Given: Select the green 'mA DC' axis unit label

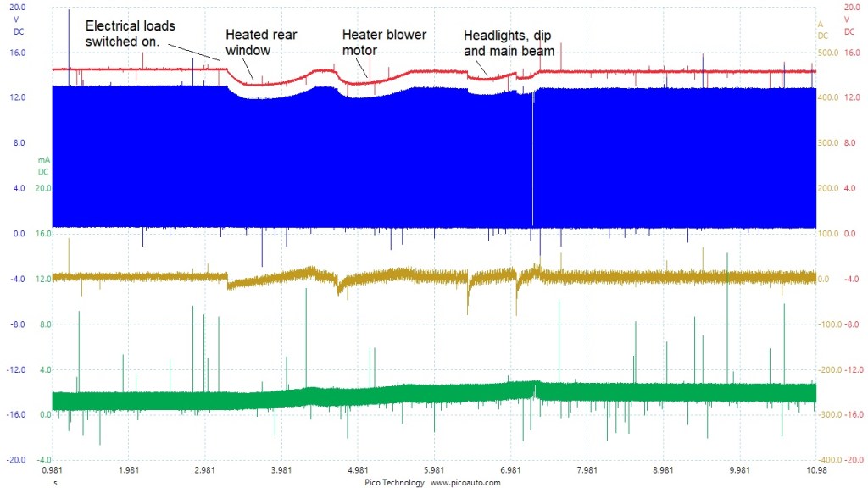Looking at the screenshot, I should tap(43, 165).
